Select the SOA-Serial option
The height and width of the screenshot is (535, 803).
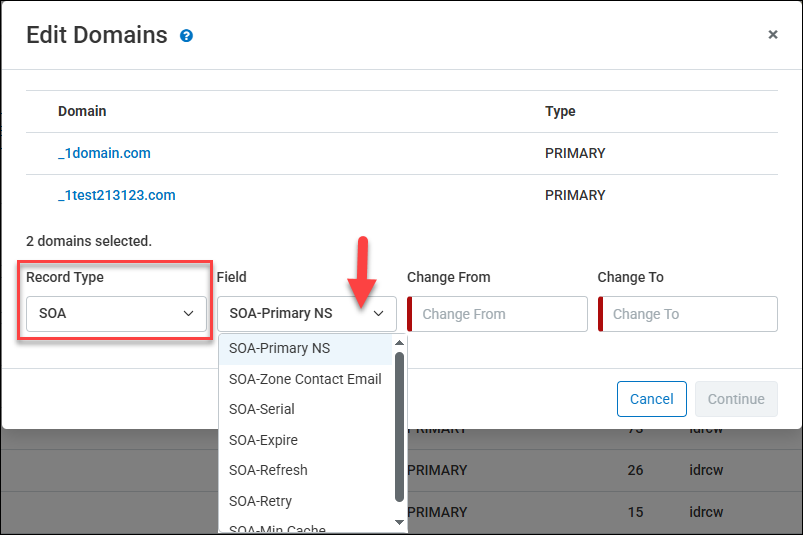pyautogui.click(x=262, y=409)
